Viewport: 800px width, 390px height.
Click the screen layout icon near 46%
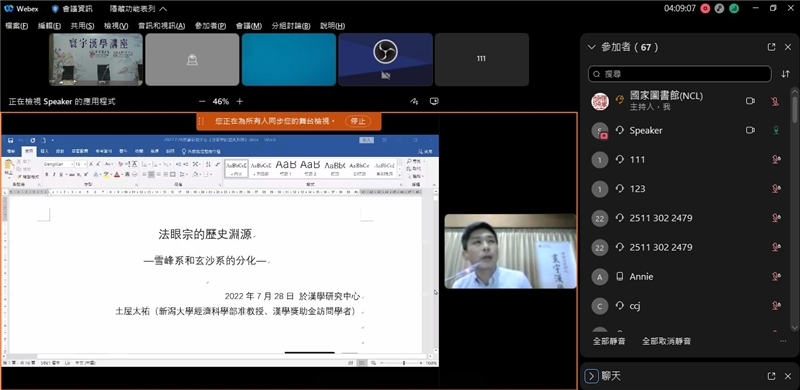coord(434,101)
